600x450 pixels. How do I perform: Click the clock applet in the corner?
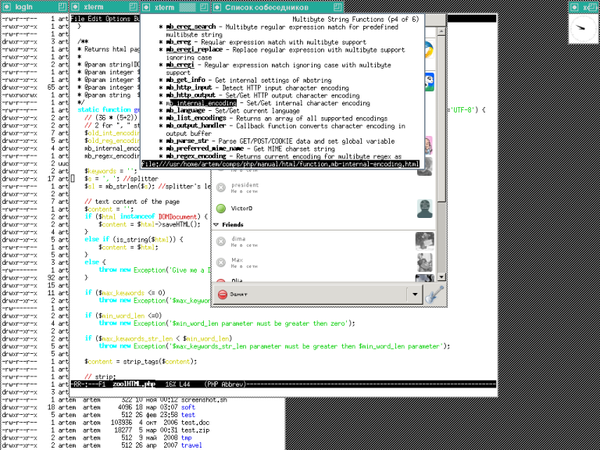pyautogui.click(x=581, y=28)
